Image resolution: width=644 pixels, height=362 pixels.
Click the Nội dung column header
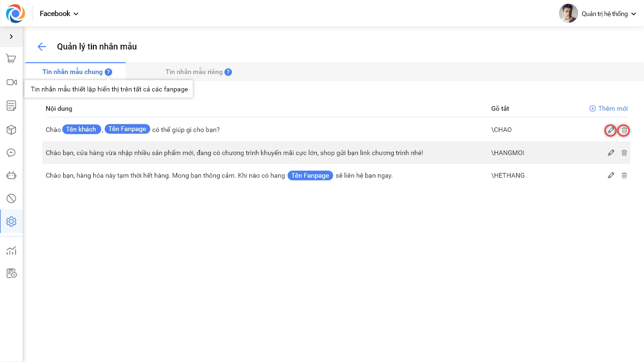59,108
